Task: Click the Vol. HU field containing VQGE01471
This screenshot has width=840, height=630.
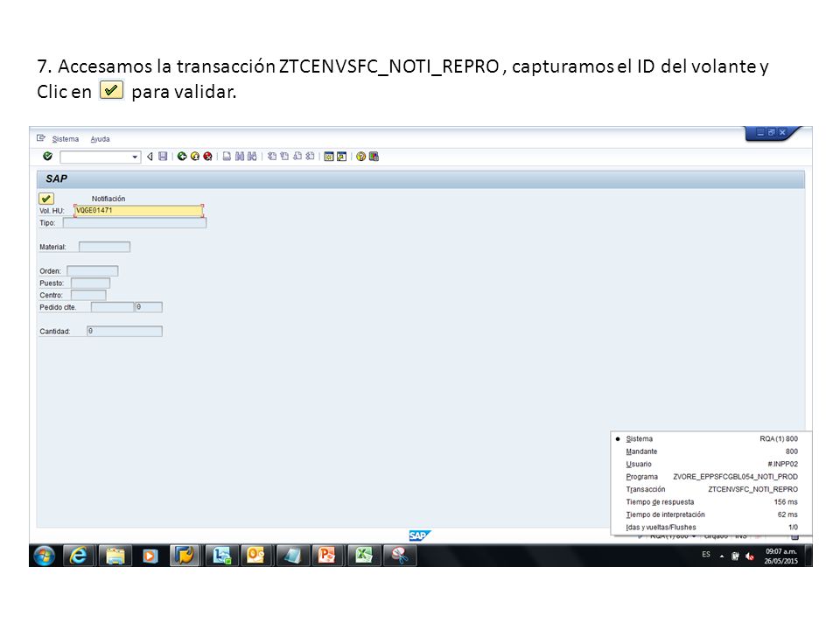Action: point(139,211)
